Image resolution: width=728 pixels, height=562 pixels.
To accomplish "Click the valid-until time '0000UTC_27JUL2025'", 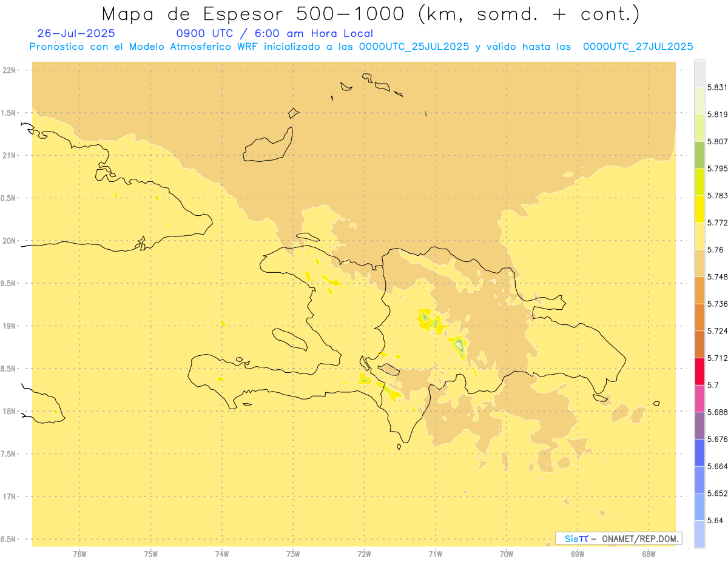I will [638, 47].
